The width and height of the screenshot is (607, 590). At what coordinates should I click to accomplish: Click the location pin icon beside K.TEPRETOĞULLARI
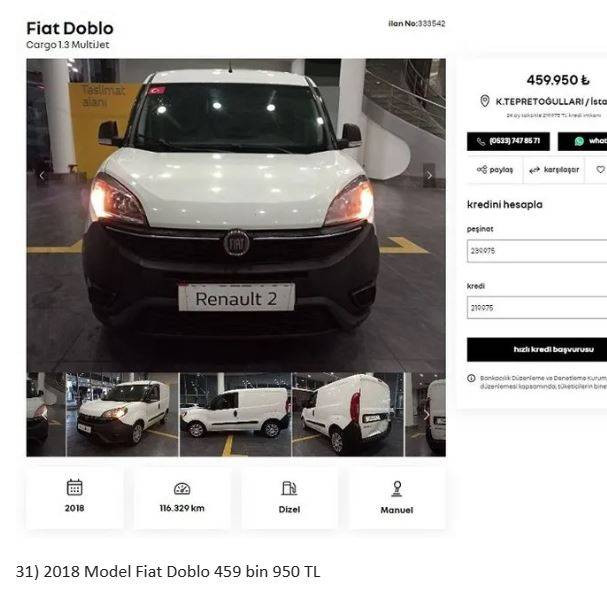[484, 101]
